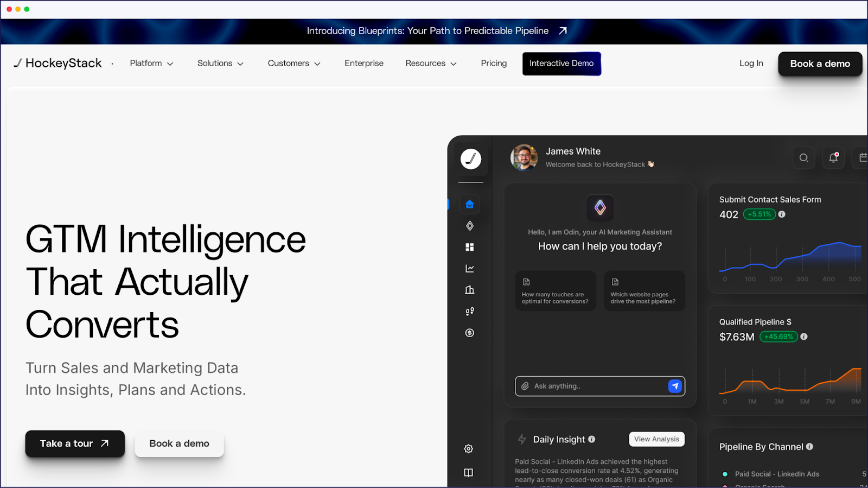Open the Pricing page
The height and width of the screenshot is (488, 868).
pos(494,64)
